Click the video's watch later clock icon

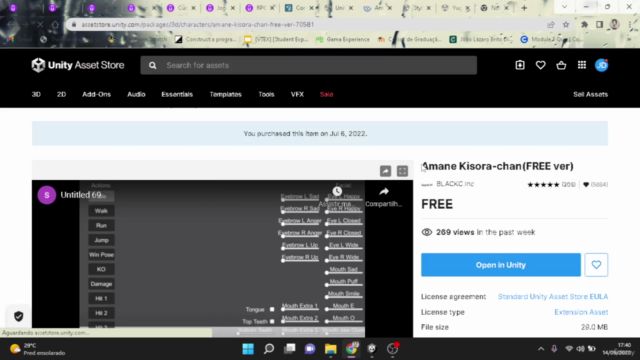[x=337, y=191]
